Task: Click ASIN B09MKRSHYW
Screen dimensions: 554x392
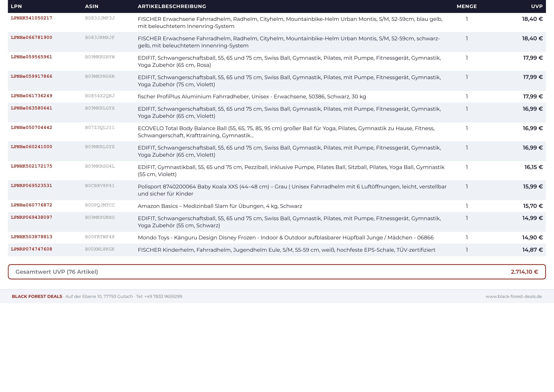Action: [100, 57]
